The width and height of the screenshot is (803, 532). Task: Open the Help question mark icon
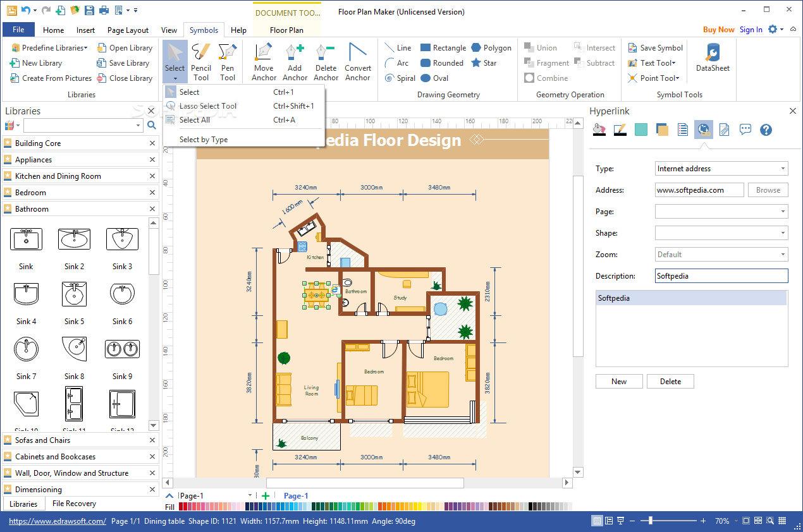point(766,130)
